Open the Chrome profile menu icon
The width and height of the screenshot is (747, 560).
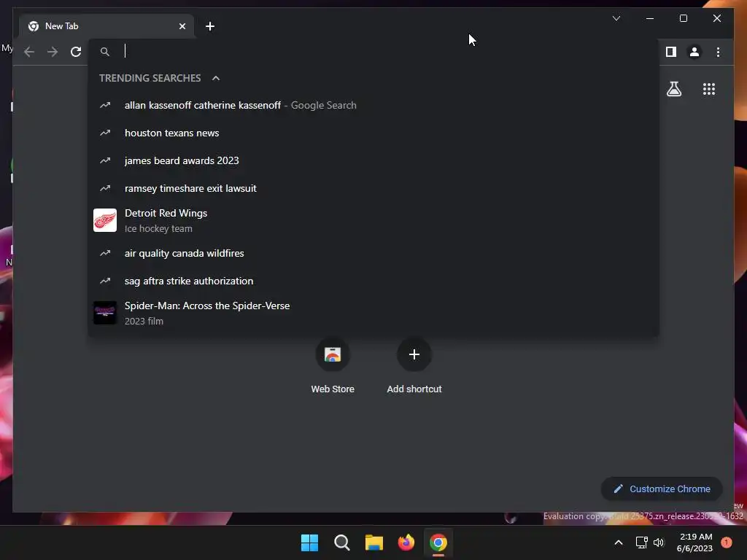click(694, 52)
